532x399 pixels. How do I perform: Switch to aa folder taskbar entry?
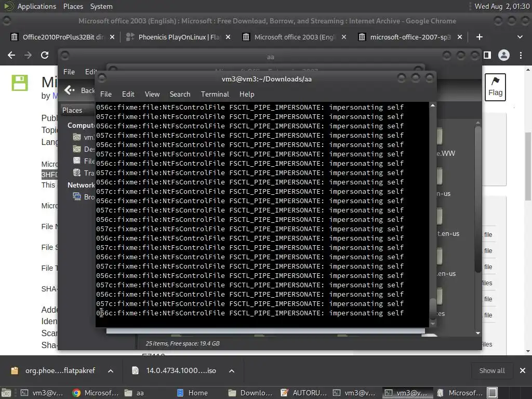click(148, 393)
